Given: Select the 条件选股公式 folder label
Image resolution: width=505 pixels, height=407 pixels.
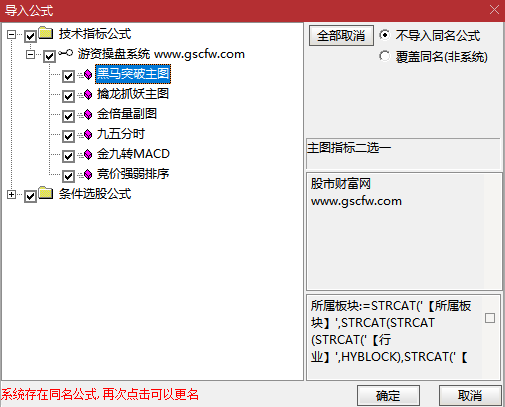Looking at the screenshot, I should tap(95, 194).
